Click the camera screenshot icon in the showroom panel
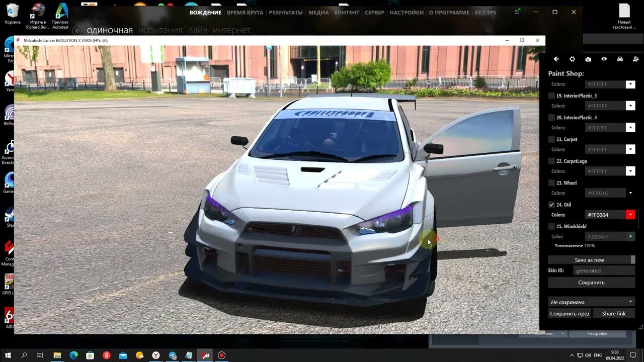This screenshot has height=362, width=644. [x=588, y=59]
